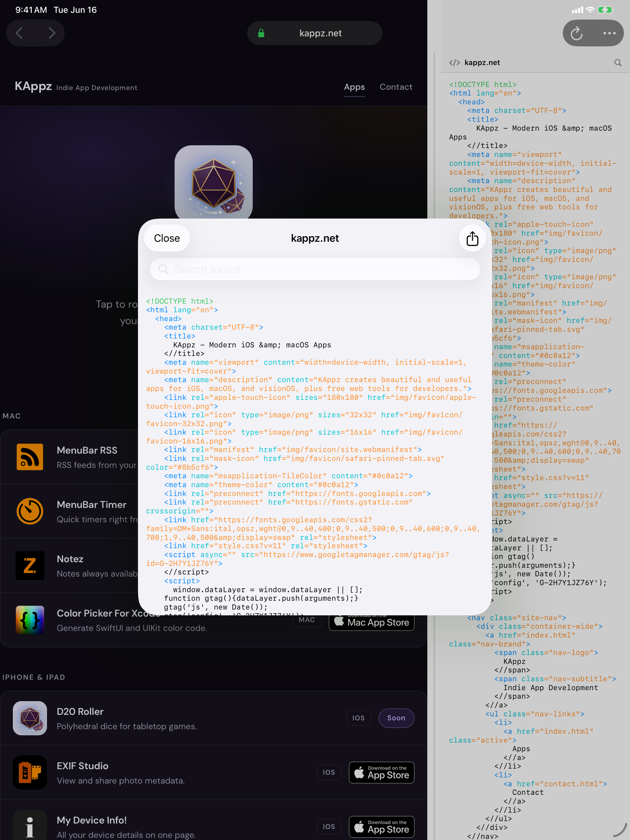
Task: Tap the My Device Info! title
Action: click(x=92, y=820)
